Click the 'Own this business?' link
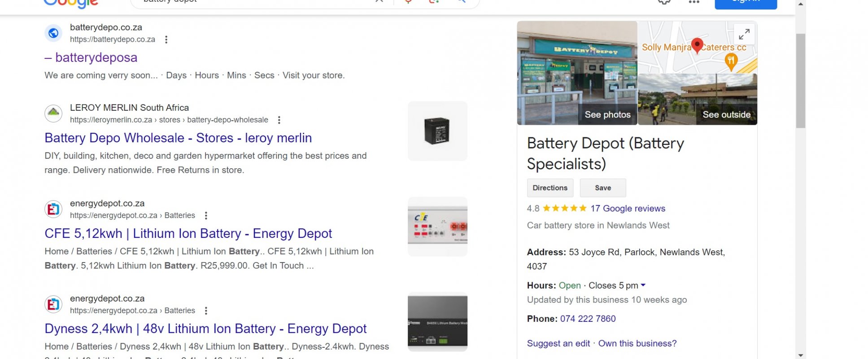Image resolution: width=868 pixels, height=359 pixels. pyautogui.click(x=637, y=343)
